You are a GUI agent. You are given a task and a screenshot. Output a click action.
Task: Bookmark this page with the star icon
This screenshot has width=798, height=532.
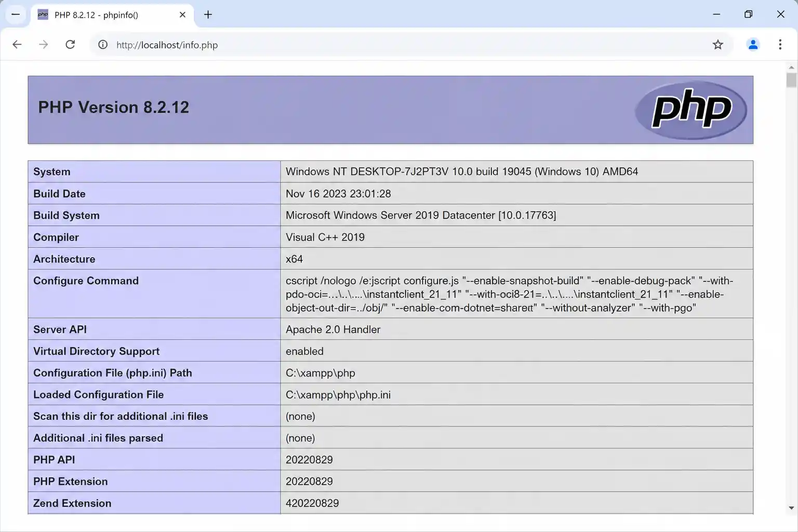coord(718,45)
